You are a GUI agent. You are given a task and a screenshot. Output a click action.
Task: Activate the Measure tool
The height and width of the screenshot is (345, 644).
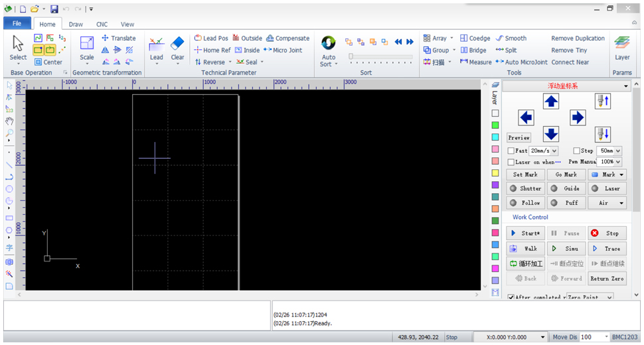click(x=475, y=62)
